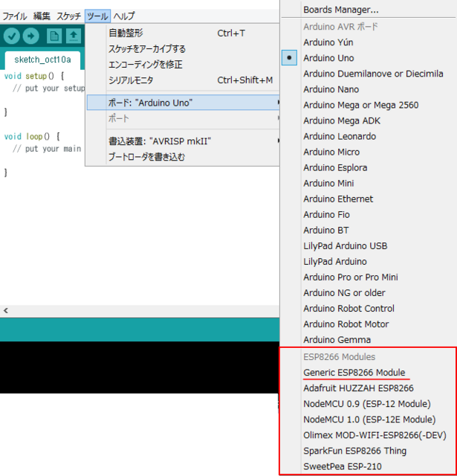Click the void setup() code line
This screenshot has height=476, width=457.
coord(34,76)
